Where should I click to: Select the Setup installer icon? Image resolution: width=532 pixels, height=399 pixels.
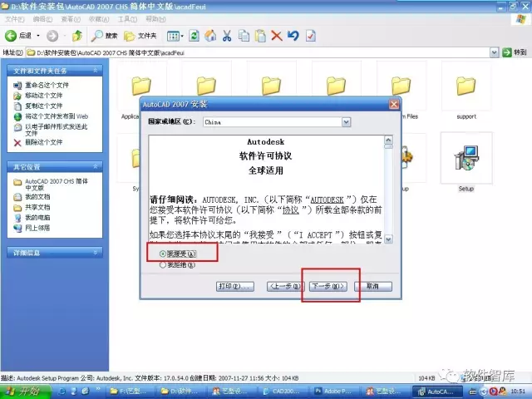point(466,158)
